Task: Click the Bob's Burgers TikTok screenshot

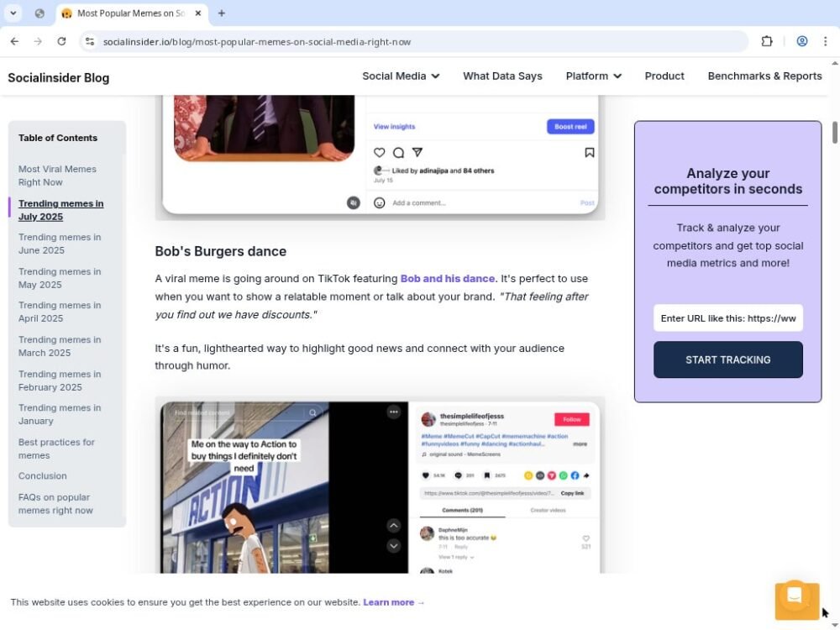Action: [380, 486]
